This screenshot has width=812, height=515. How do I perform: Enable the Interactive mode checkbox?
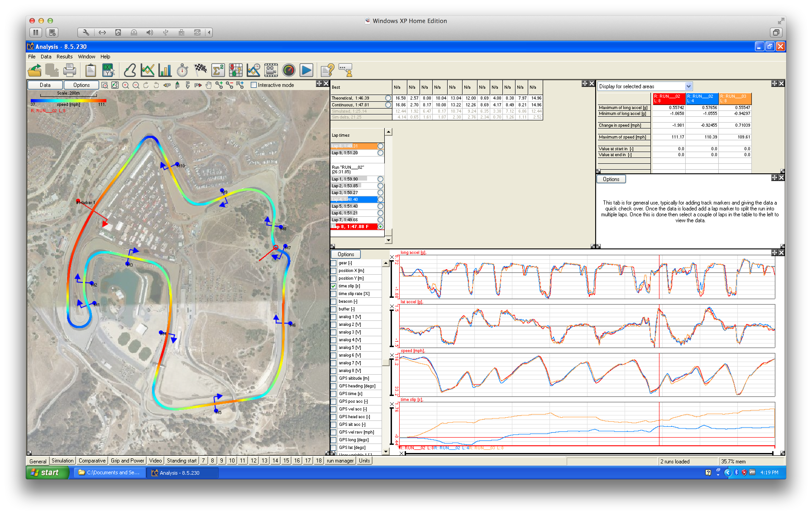254,85
